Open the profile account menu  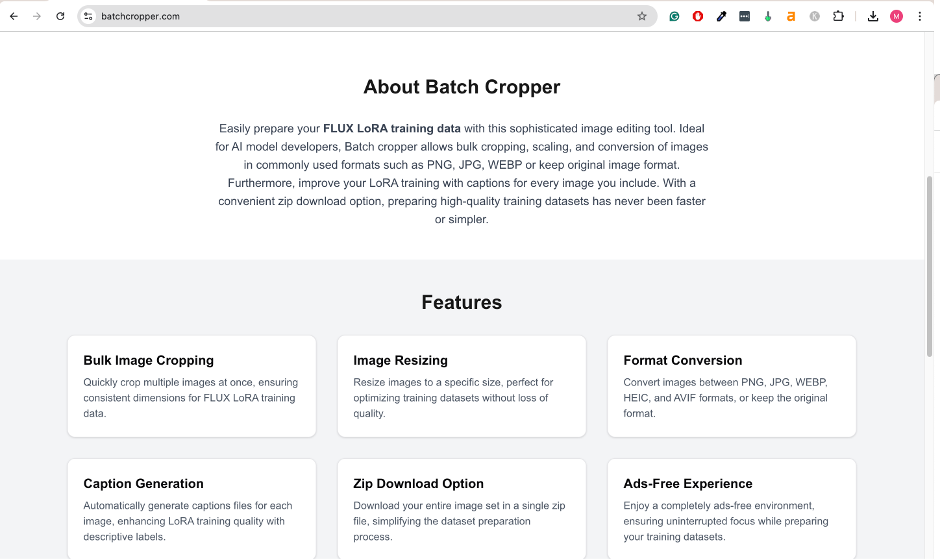click(897, 16)
